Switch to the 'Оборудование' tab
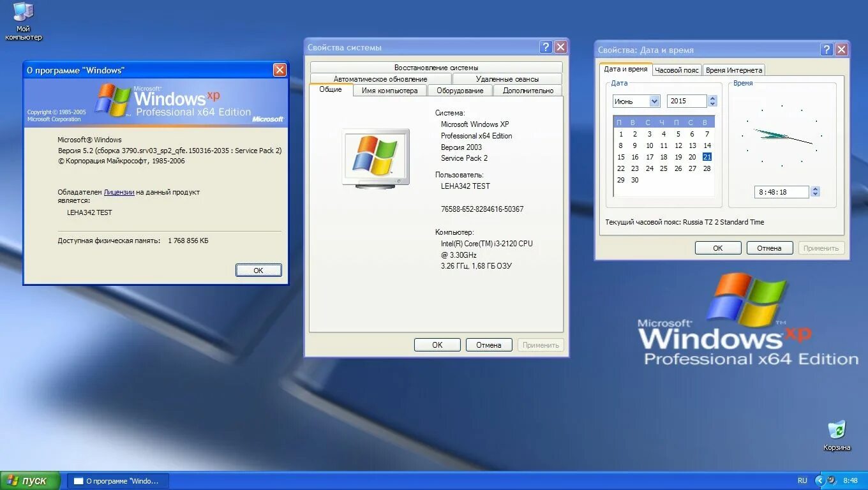 point(460,91)
